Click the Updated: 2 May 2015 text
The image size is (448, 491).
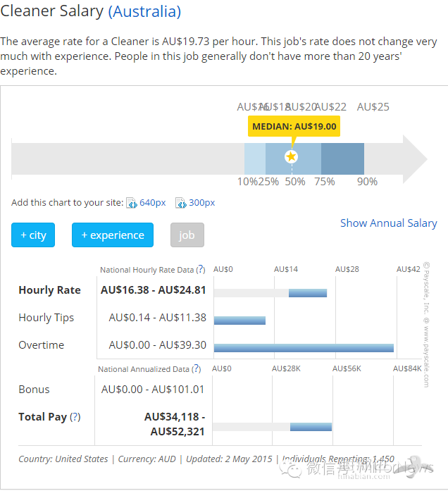tap(229, 459)
